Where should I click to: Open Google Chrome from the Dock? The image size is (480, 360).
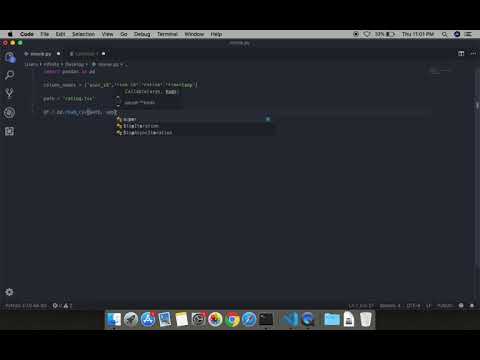pos(232,320)
